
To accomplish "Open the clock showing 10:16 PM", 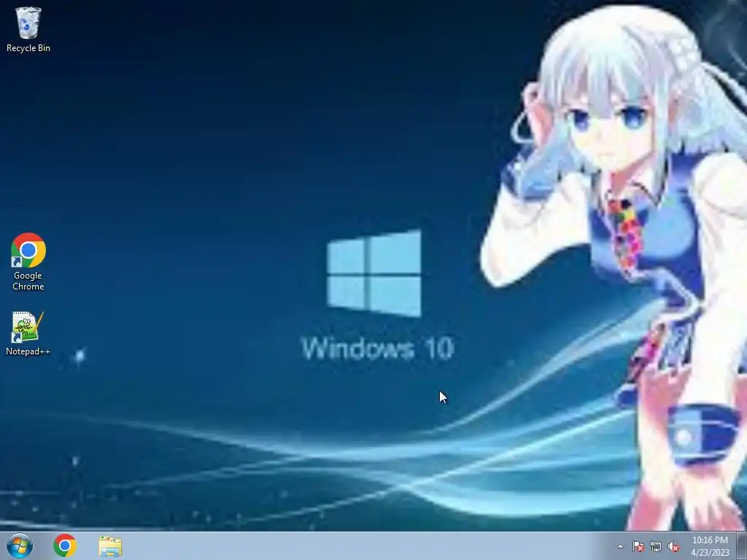I will 710,546.
